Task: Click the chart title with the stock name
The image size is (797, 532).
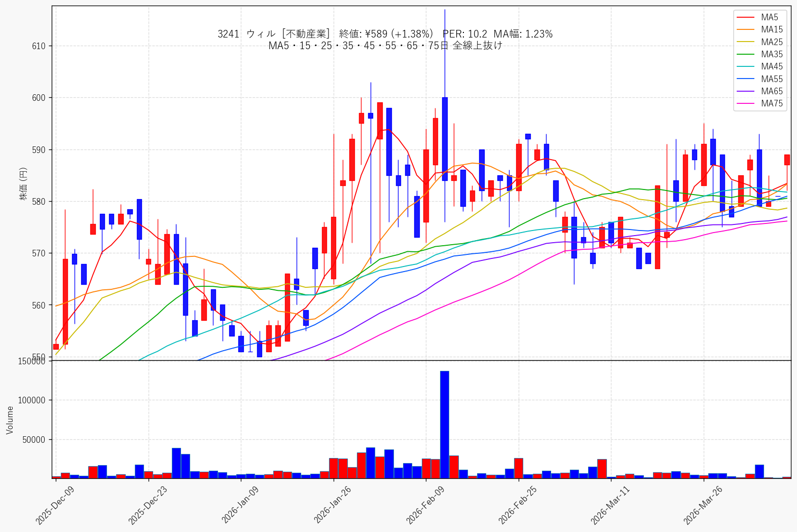Action: pyautogui.click(x=385, y=34)
